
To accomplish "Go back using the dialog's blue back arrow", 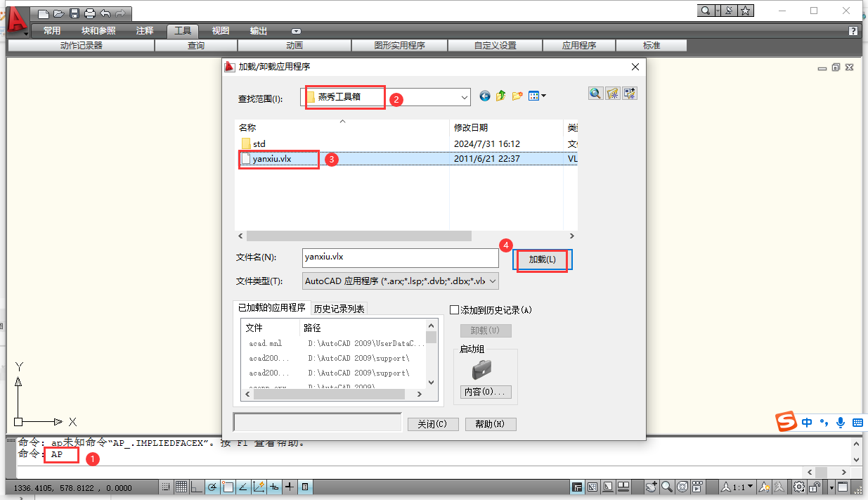I will 484,96.
